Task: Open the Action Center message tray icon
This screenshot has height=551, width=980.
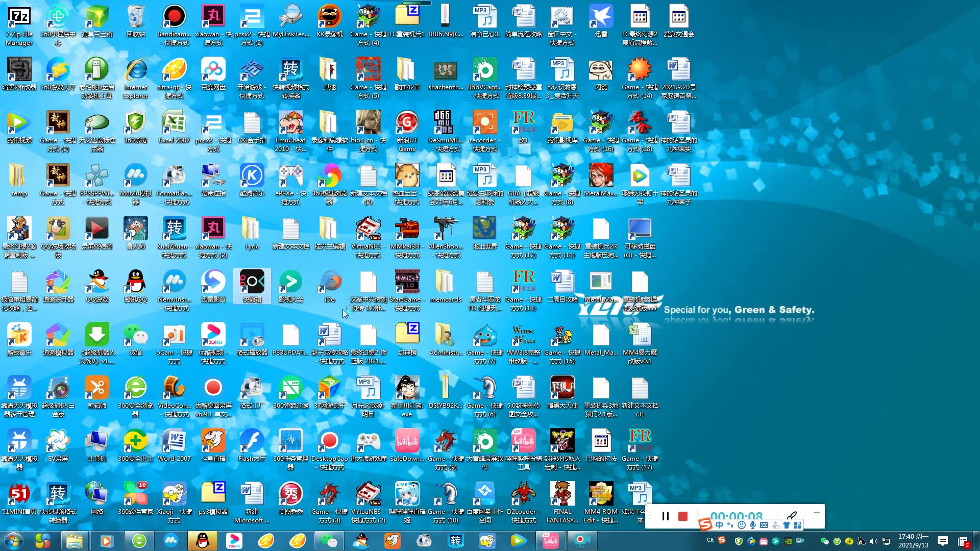Action: coord(943,541)
